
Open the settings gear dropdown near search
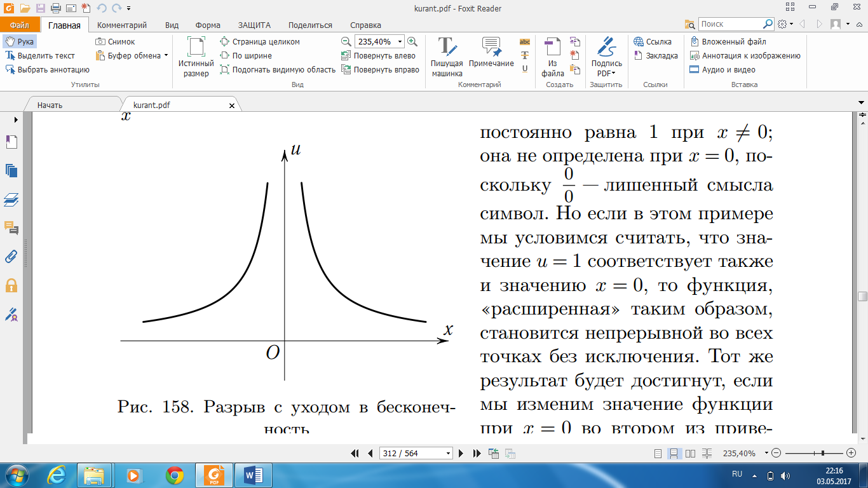790,24
